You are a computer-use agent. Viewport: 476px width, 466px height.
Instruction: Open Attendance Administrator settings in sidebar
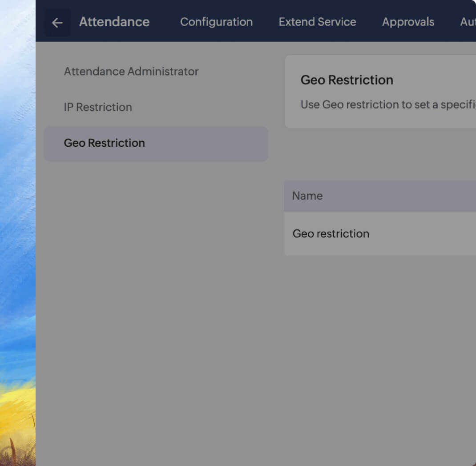pos(131,71)
